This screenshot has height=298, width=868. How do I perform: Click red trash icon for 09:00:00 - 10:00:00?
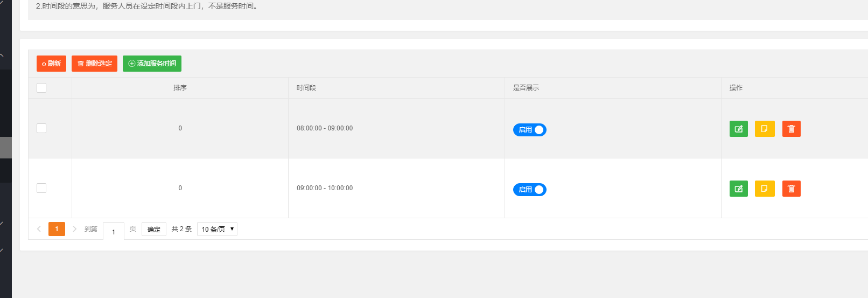point(792,189)
